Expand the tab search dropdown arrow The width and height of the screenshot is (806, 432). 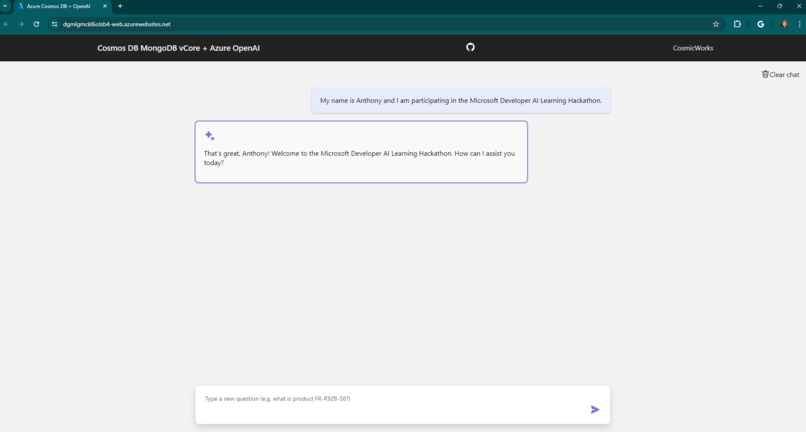click(x=5, y=6)
